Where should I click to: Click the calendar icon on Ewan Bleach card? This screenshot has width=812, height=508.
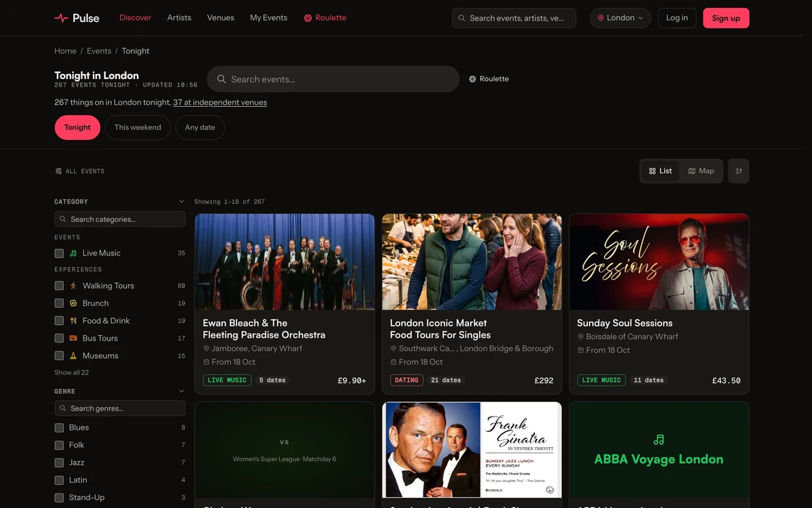pos(206,362)
